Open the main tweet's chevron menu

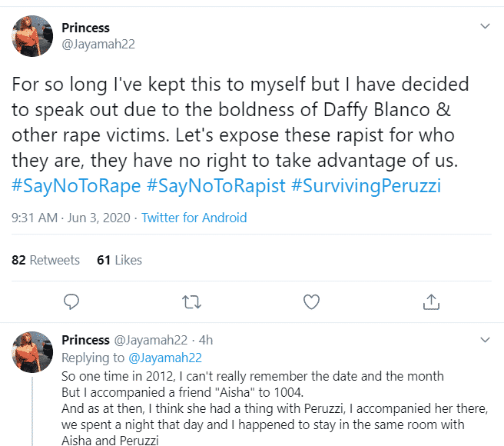pos(485,26)
